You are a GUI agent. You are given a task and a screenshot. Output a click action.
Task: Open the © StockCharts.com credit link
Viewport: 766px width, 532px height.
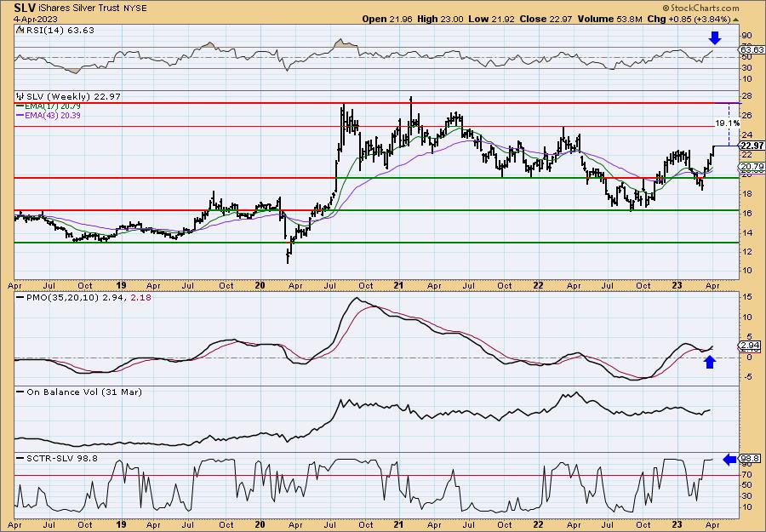701,8
